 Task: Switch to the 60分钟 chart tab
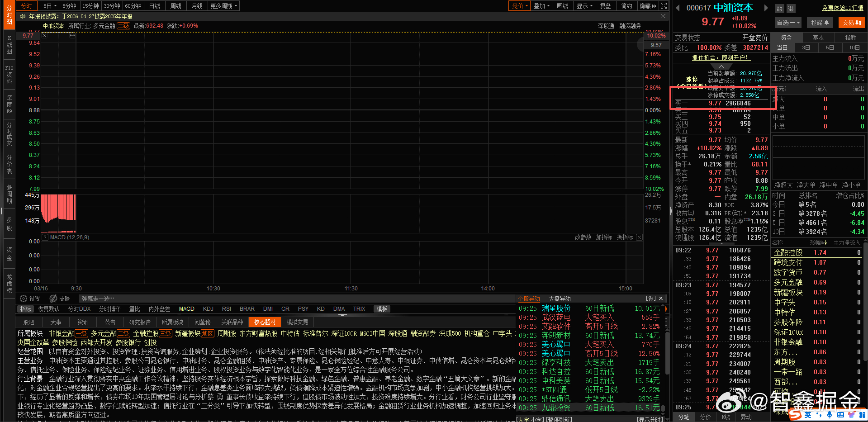(x=133, y=6)
